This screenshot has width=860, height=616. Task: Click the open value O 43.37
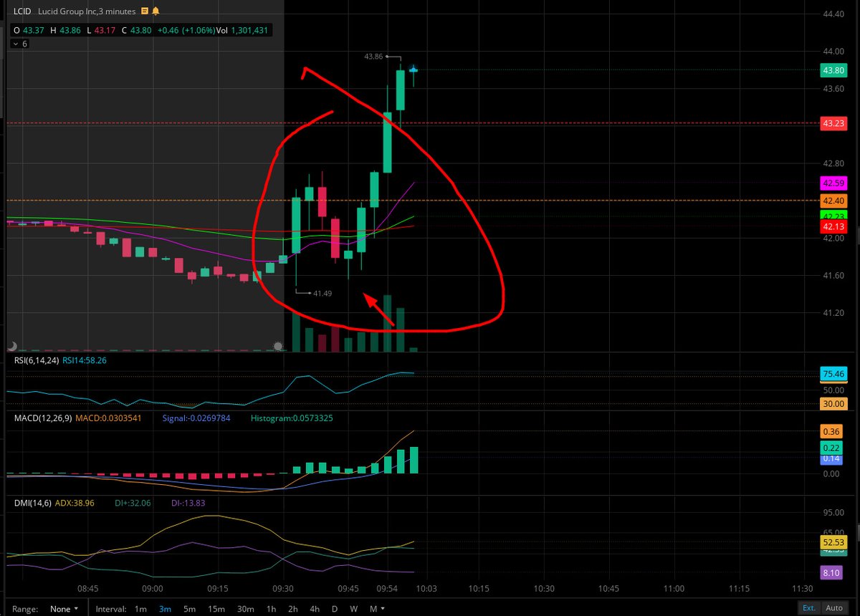click(x=28, y=30)
